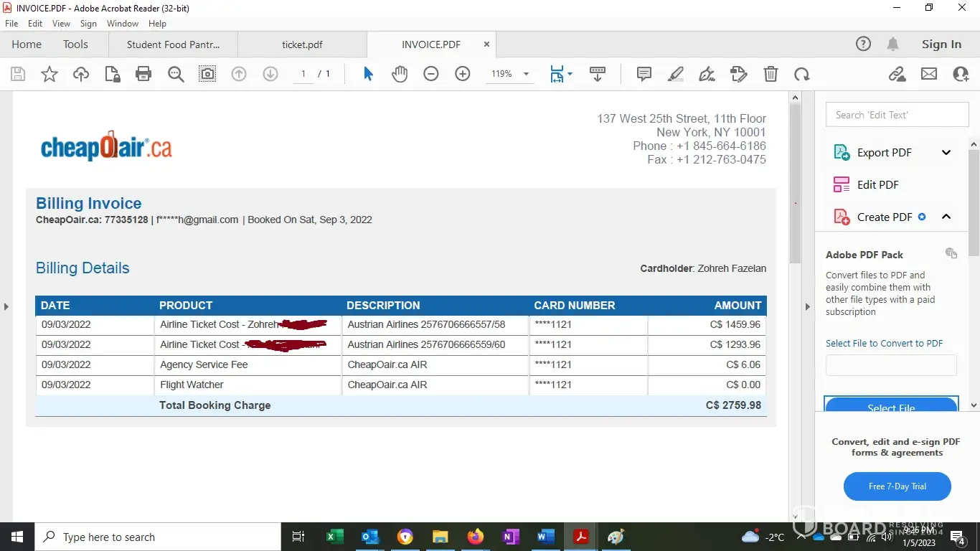Switch to the ticket.pdf tab
980x551 pixels.
tap(302, 44)
